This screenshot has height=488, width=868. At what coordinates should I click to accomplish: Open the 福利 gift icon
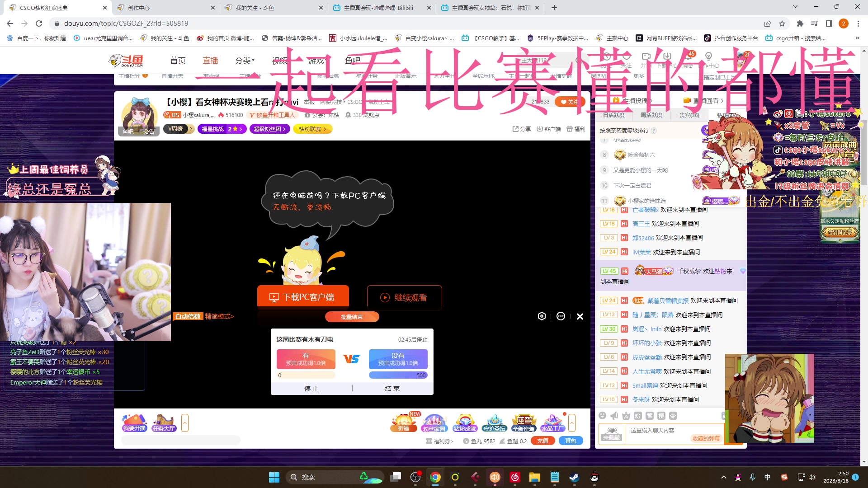[x=576, y=129]
